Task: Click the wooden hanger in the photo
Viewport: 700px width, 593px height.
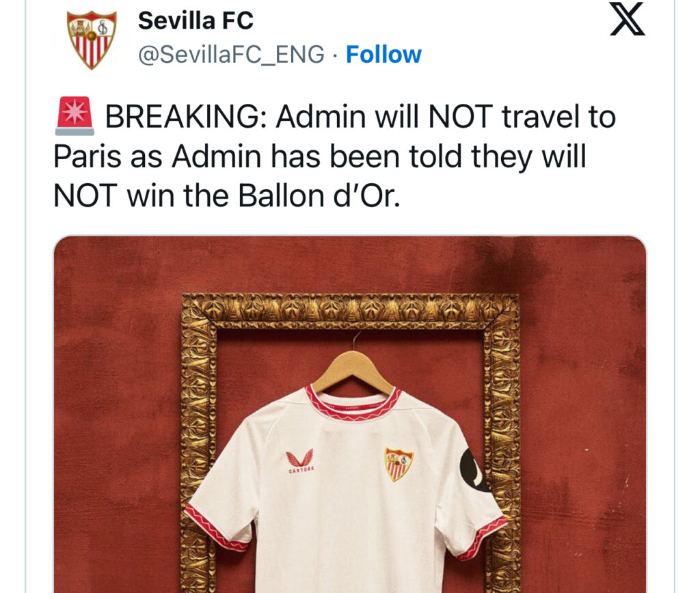Action: coord(352,370)
